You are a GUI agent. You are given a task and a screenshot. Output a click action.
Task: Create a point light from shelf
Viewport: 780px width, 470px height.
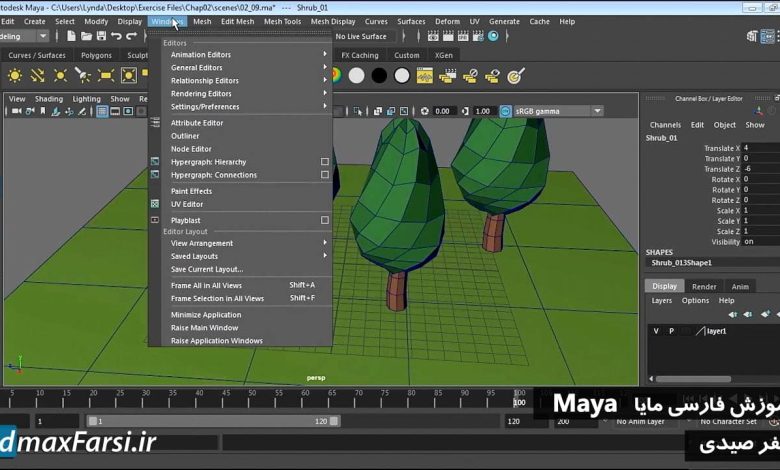(x=60, y=76)
